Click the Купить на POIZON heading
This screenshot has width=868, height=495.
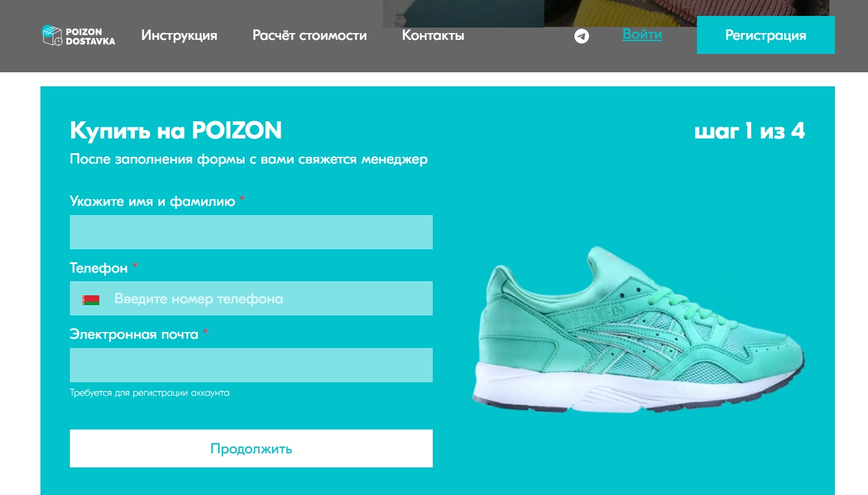(176, 130)
